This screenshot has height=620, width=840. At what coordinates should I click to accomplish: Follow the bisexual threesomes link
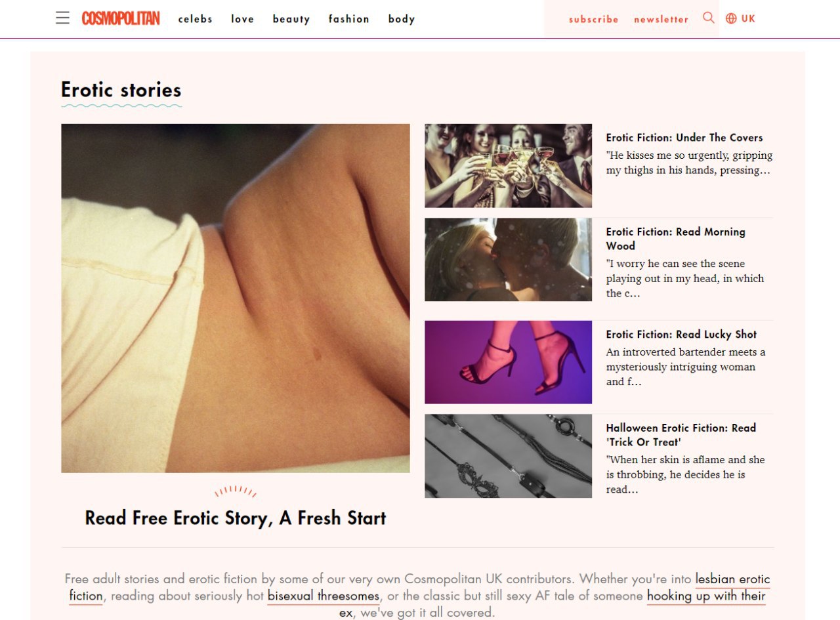tap(324, 596)
